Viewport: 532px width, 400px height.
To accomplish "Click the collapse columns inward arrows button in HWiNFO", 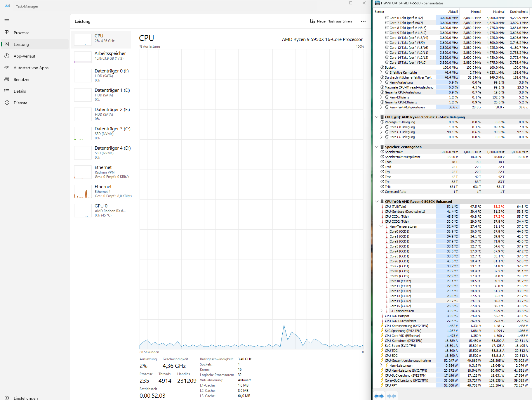I will tap(391, 396).
